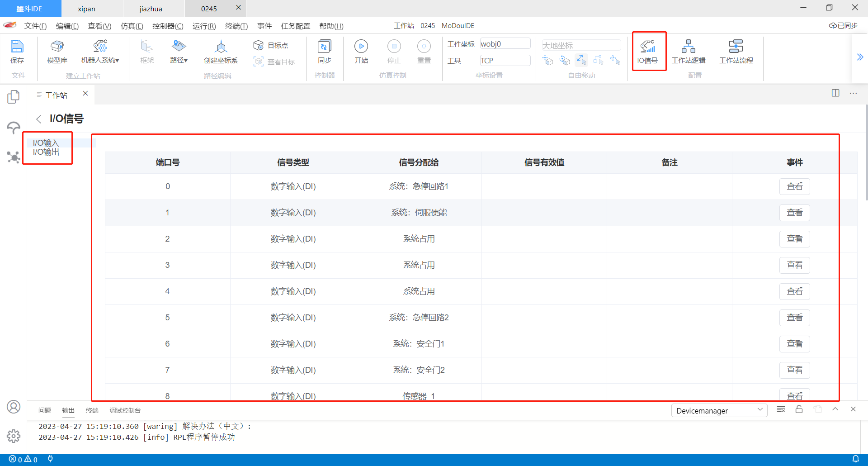Click the TCP tool input field
Screen dimensions: 868x466
[505, 60]
